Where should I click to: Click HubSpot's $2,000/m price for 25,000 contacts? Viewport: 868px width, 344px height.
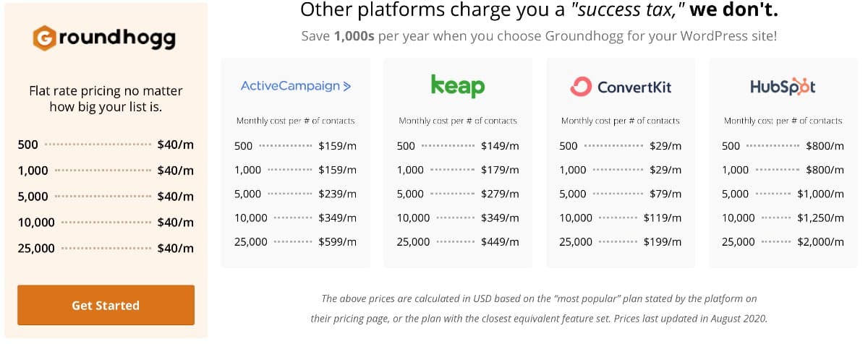(819, 242)
